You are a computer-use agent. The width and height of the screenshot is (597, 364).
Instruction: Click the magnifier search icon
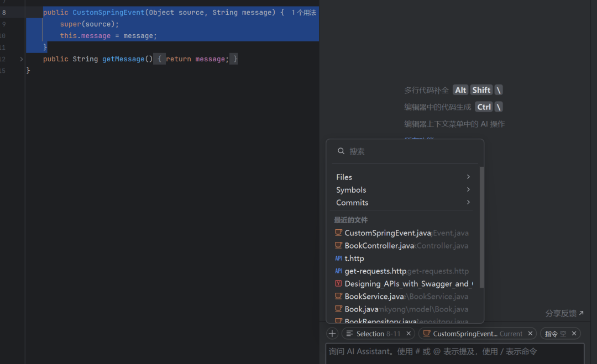point(341,151)
